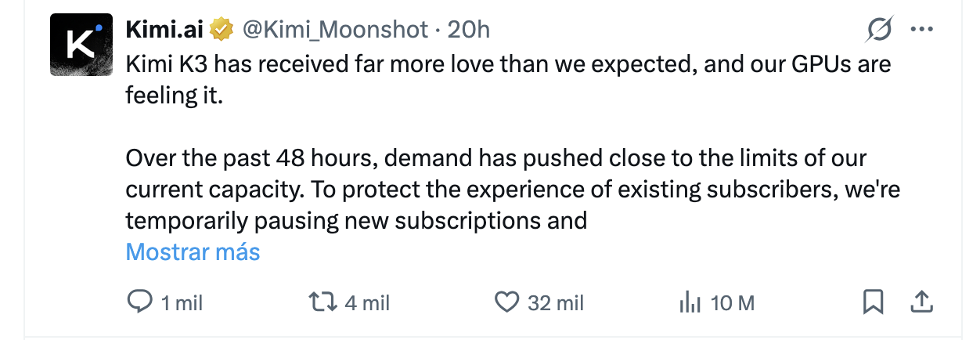
Task: Open the post via the Kimi K3 opening sentence
Action: [508, 79]
